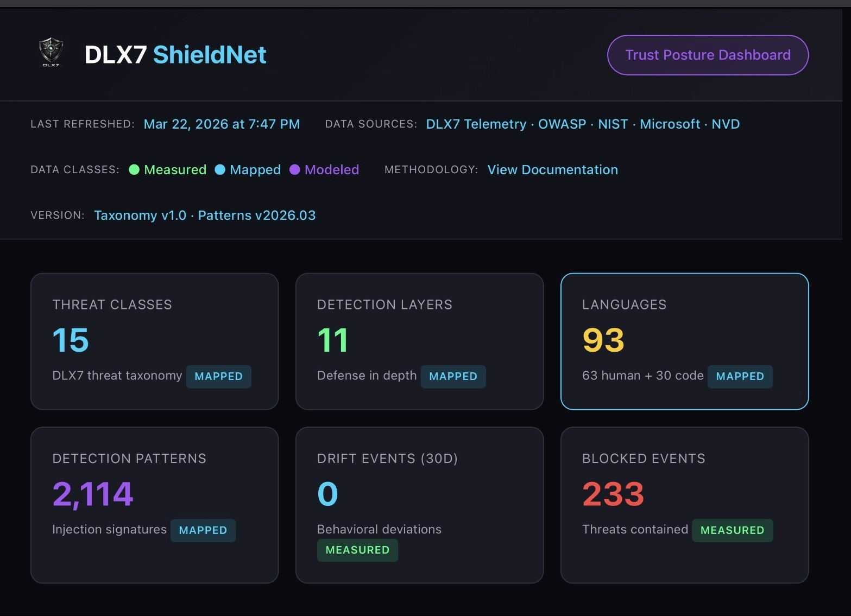Click the DLX7 ShieldNet shield logo
This screenshot has height=616, width=851.
tap(50, 53)
